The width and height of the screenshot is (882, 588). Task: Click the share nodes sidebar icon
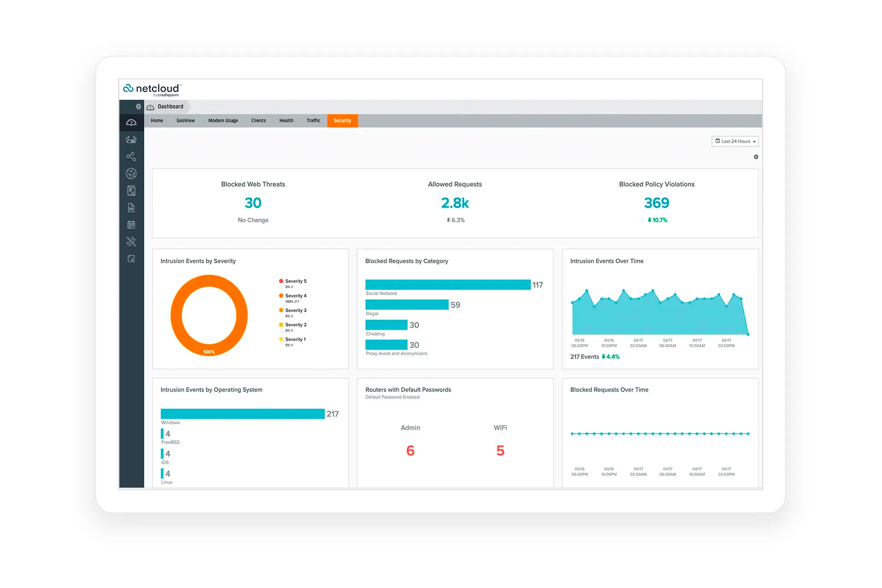pyautogui.click(x=131, y=156)
